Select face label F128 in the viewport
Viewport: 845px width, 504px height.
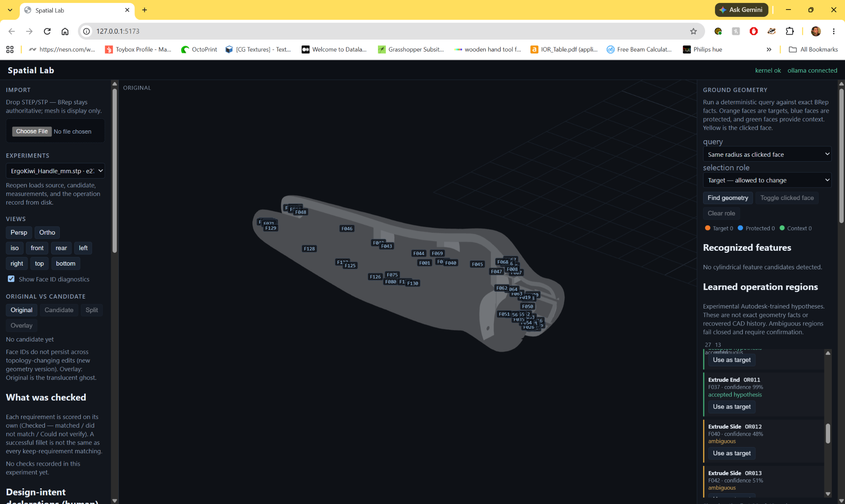coord(309,249)
